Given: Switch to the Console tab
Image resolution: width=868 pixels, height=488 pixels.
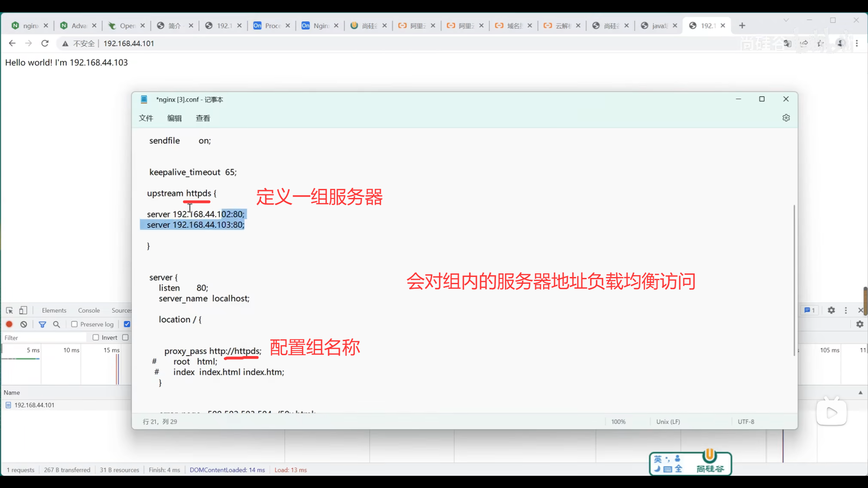Looking at the screenshot, I should pyautogui.click(x=89, y=310).
